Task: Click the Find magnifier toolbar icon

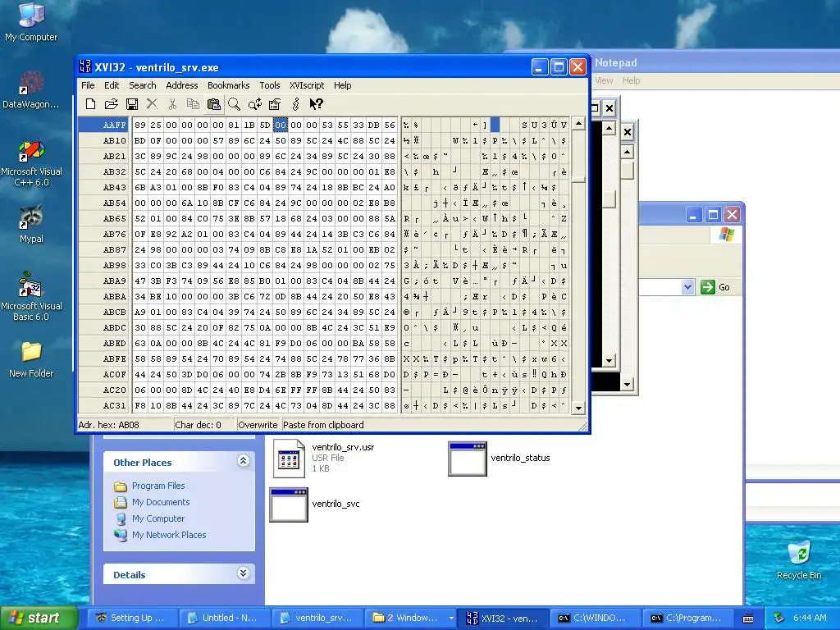Action: 234,104
